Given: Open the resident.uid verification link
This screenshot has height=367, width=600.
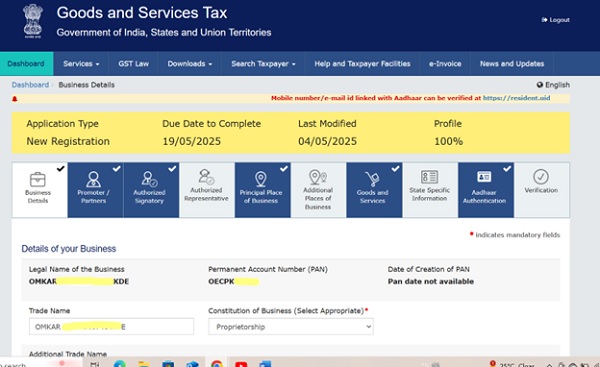Looking at the screenshot, I should [x=516, y=98].
